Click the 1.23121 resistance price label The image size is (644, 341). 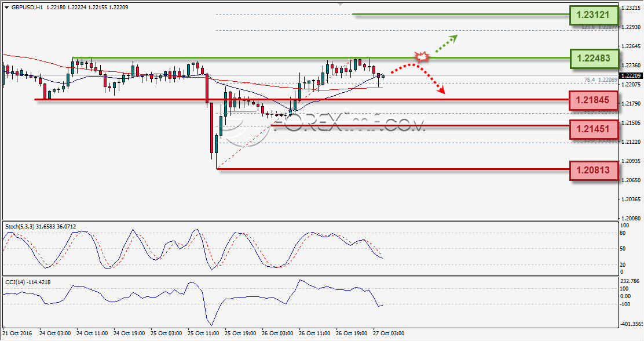[x=594, y=15]
